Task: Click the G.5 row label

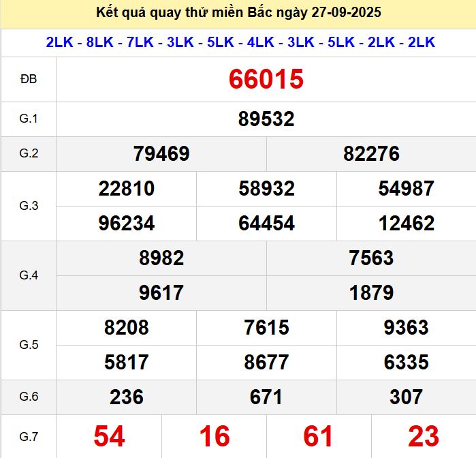Action: pyautogui.click(x=29, y=345)
